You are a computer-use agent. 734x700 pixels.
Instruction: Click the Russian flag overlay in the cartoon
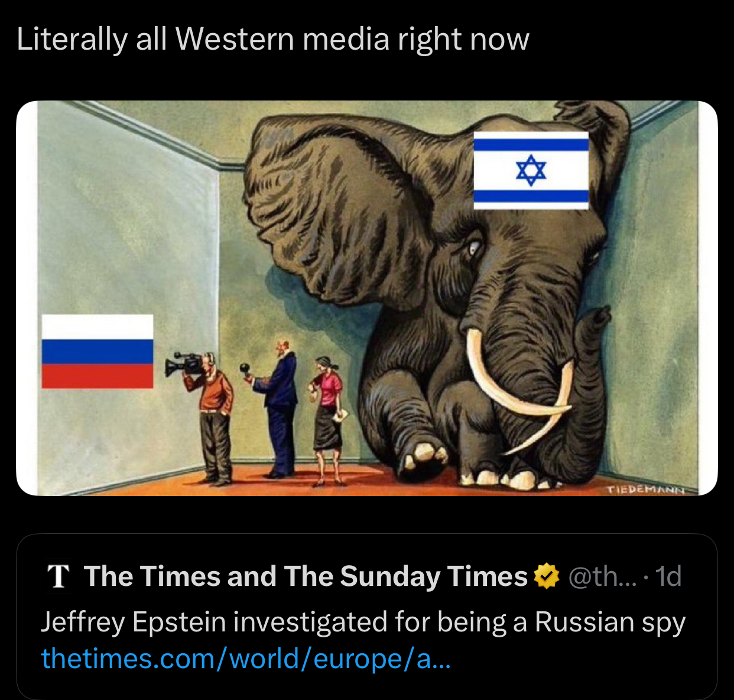[x=98, y=351]
